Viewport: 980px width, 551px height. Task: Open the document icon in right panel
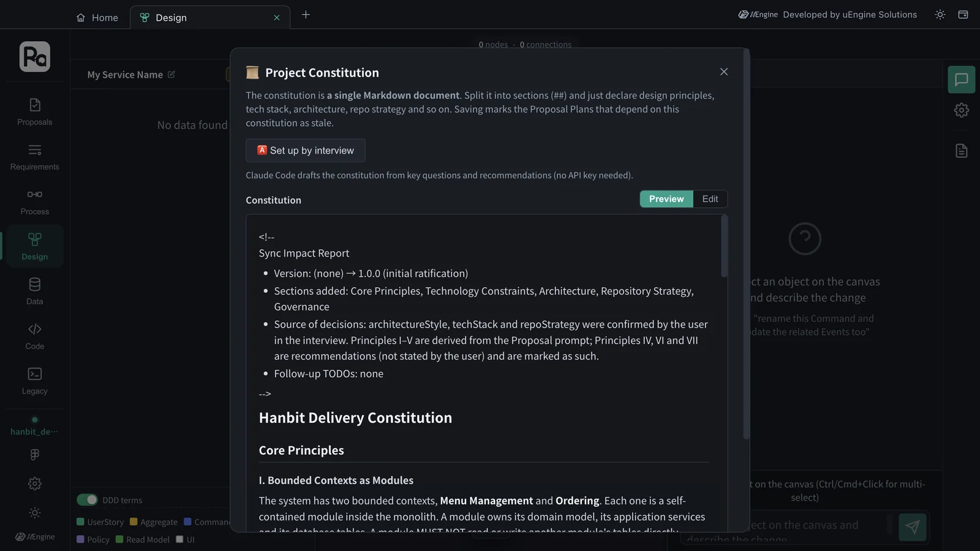coord(962,151)
